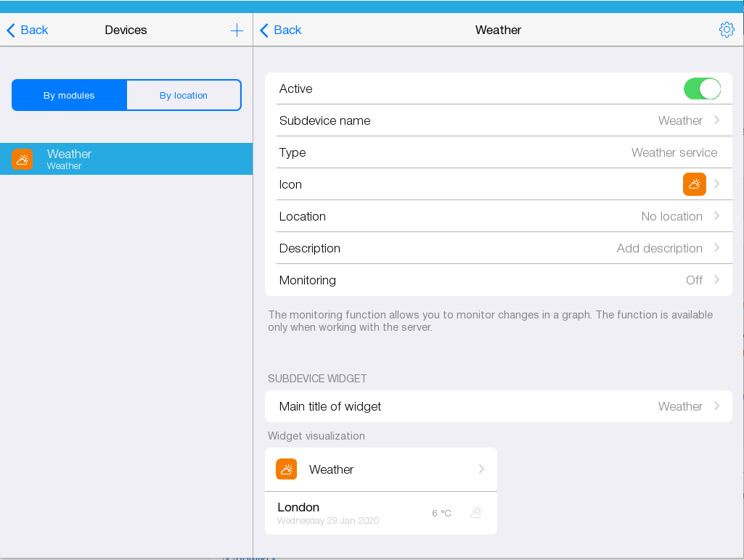Expand the Location setting row
The image size is (744, 560).
pyautogui.click(x=498, y=216)
